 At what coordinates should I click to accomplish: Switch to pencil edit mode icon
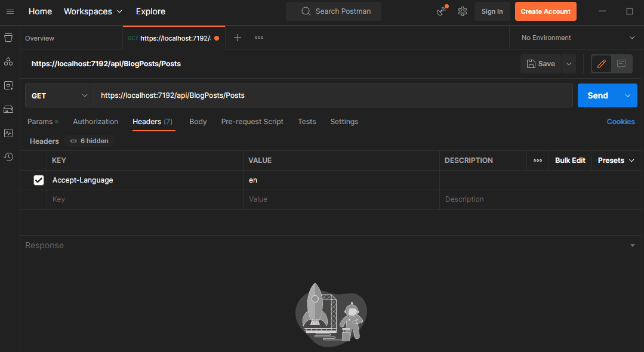click(601, 64)
